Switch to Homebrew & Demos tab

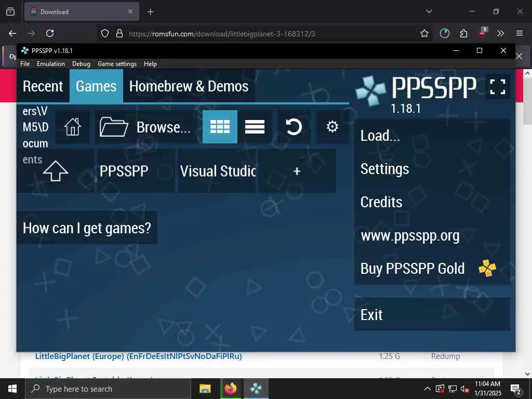pyautogui.click(x=189, y=86)
